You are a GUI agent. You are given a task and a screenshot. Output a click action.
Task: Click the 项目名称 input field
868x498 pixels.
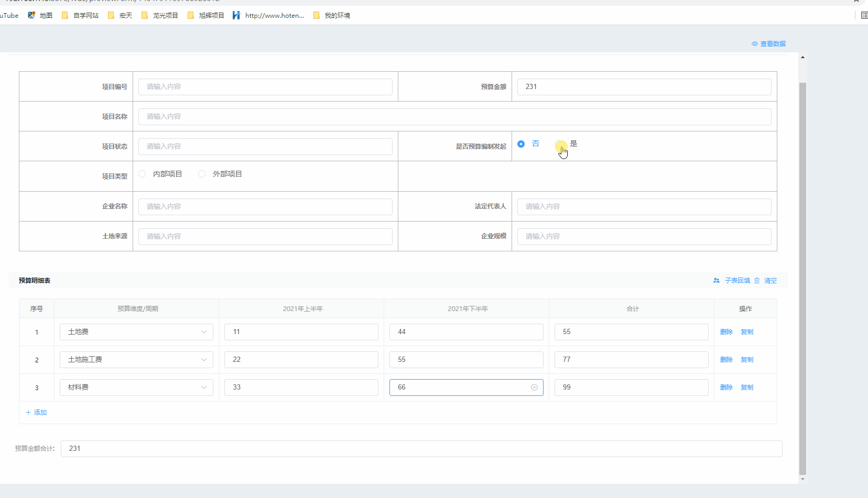pyautogui.click(x=454, y=117)
